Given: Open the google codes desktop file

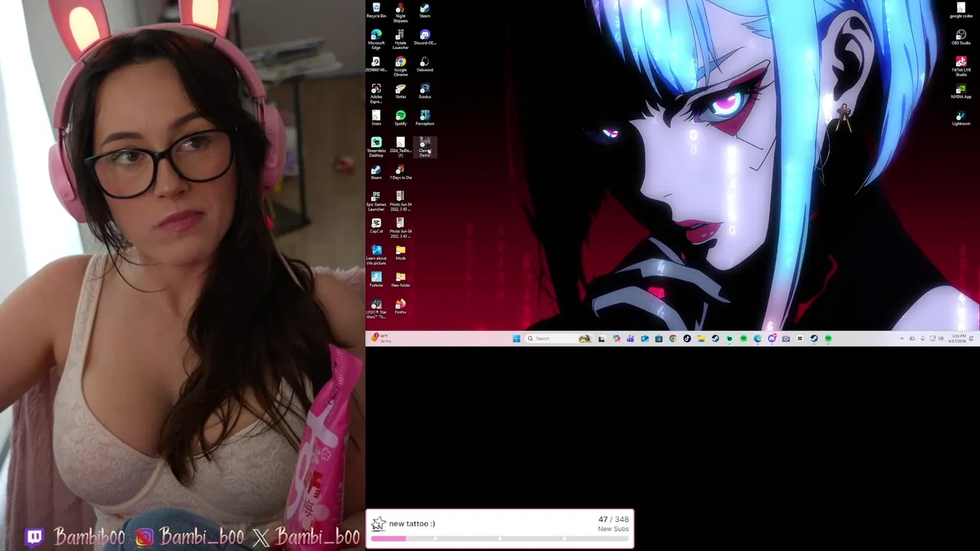Looking at the screenshot, I should pyautogui.click(x=961, y=11).
